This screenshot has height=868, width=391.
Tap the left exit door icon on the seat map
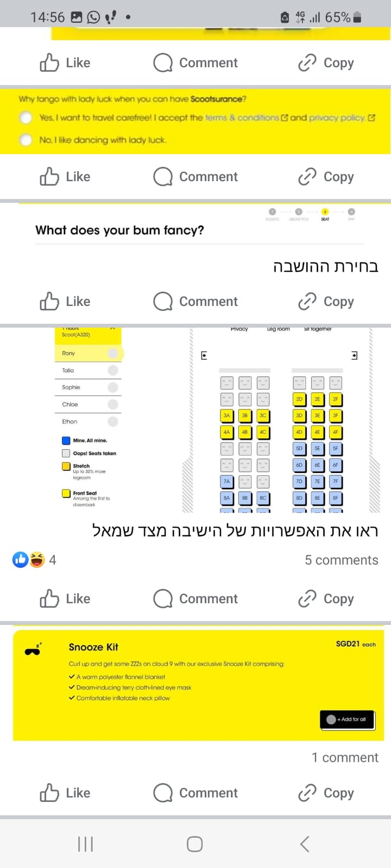click(204, 355)
